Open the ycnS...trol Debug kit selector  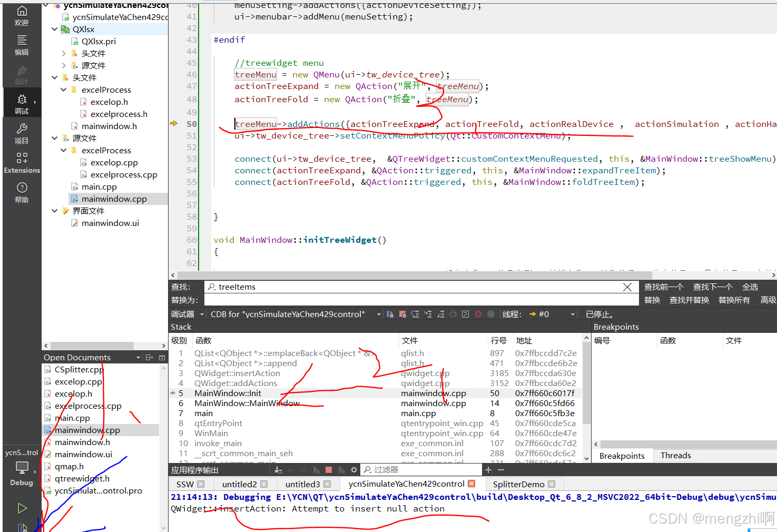click(x=22, y=468)
